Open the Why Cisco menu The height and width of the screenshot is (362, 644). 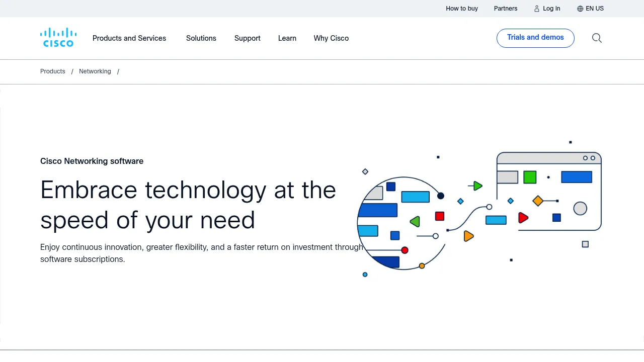(331, 38)
